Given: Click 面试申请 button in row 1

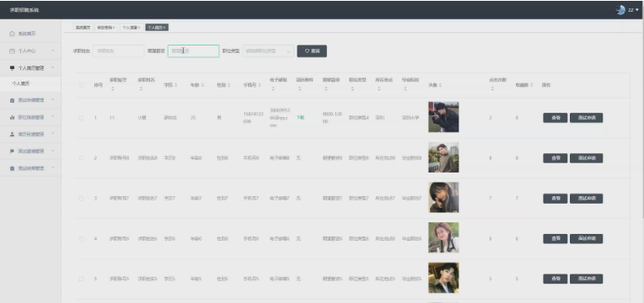Looking at the screenshot, I should click(586, 118).
